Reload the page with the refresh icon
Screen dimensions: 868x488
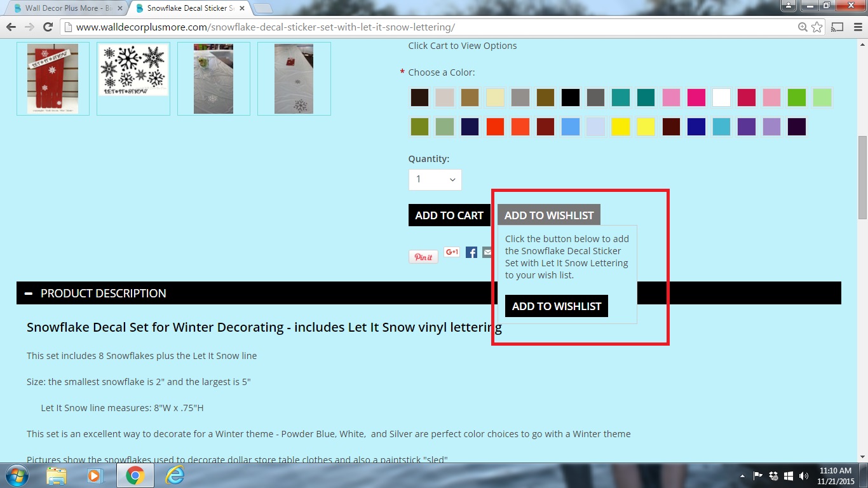click(48, 27)
